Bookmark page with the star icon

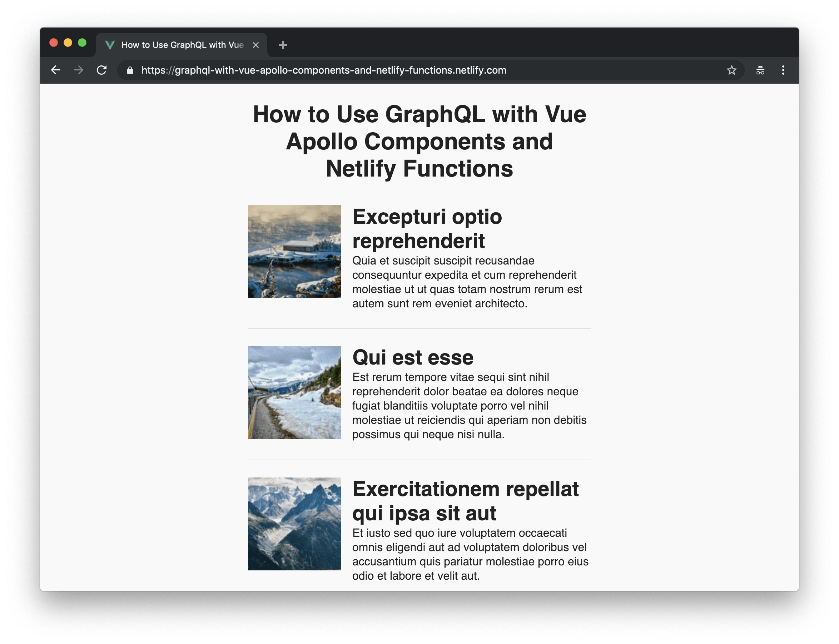(731, 70)
